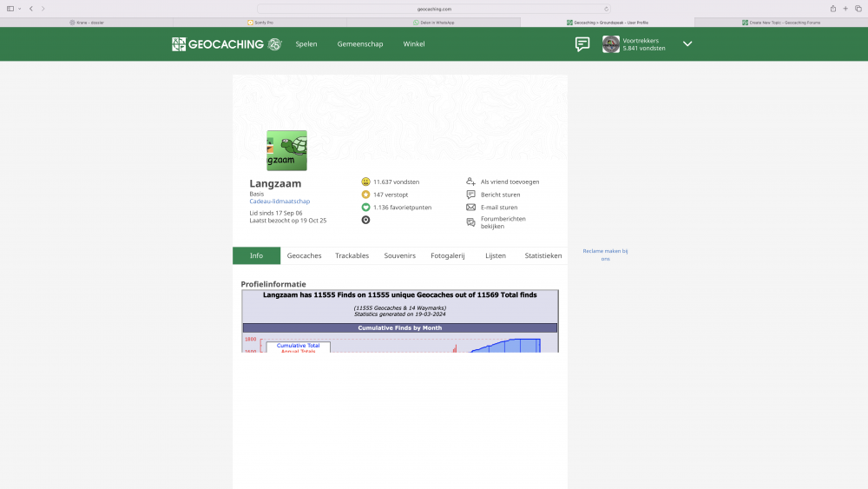Switch to the Create New Topic forums tab
This screenshot has width=868, height=489.
click(x=781, y=23)
